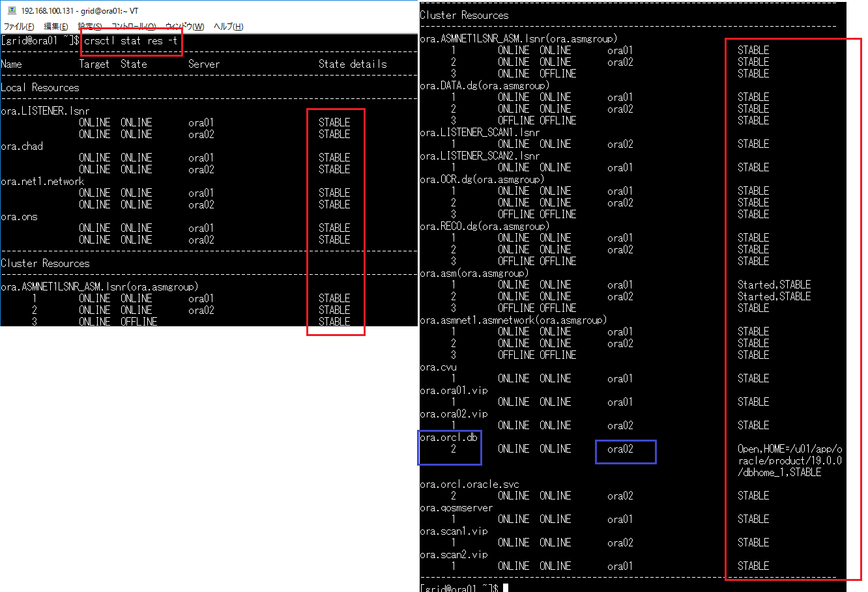Image resolution: width=868 pixels, height=592 pixels.
Task: Click 'ora01' server in ora.scan2.vip row
Action: (620, 565)
